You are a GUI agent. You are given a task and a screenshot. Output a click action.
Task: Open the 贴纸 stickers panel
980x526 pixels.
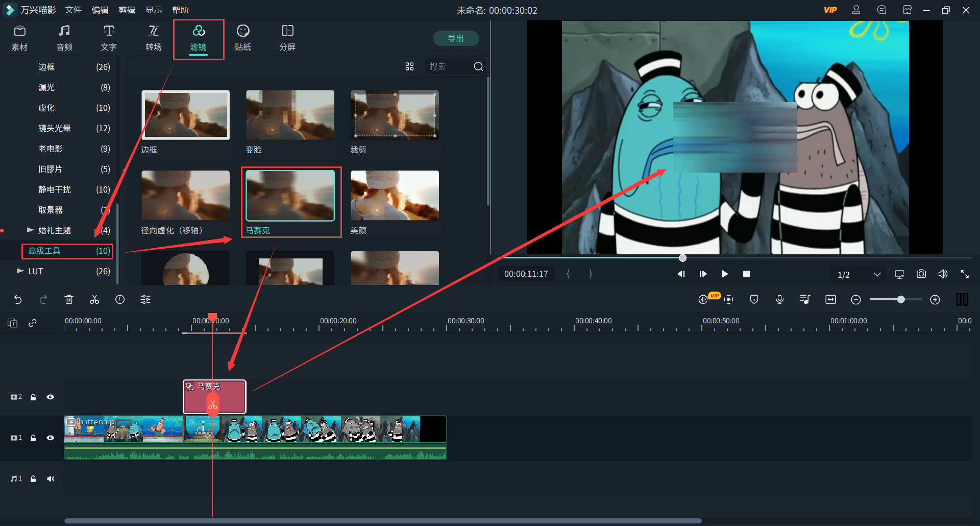243,38
